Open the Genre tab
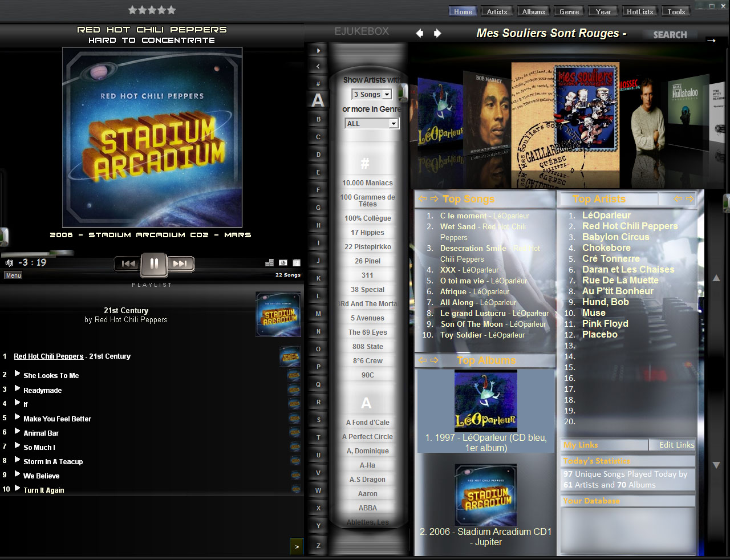730x560 pixels. click(569, 11)
